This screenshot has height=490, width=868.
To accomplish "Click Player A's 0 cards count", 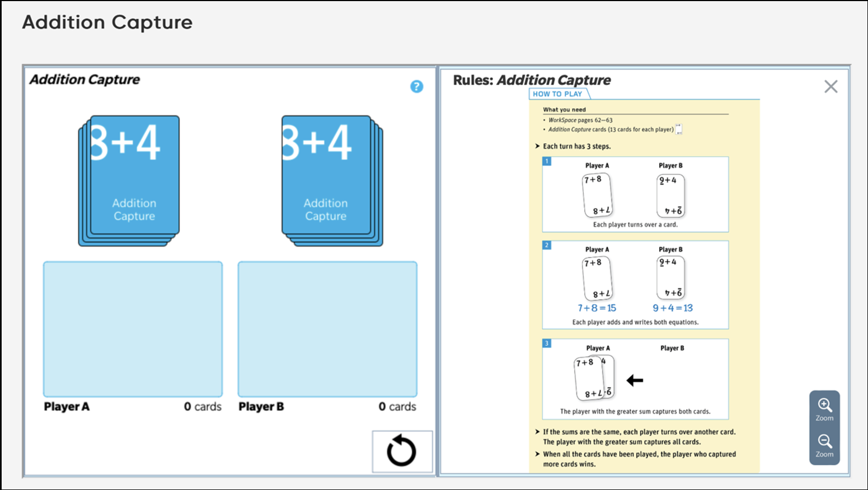I will (203, 406).
